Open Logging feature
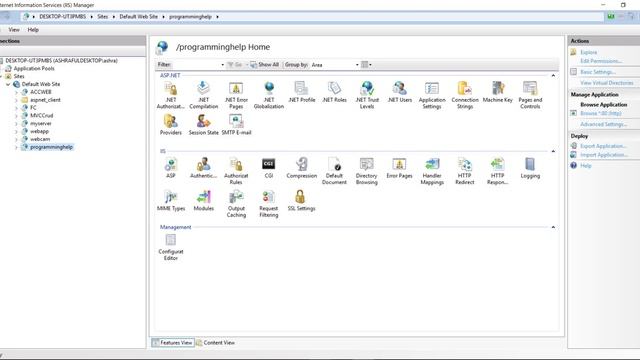The height and width of the screenshot is (360, 640). coord(530,168)
